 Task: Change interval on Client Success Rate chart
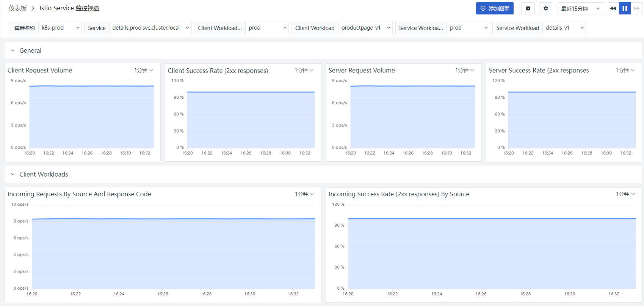coord(304,70)
